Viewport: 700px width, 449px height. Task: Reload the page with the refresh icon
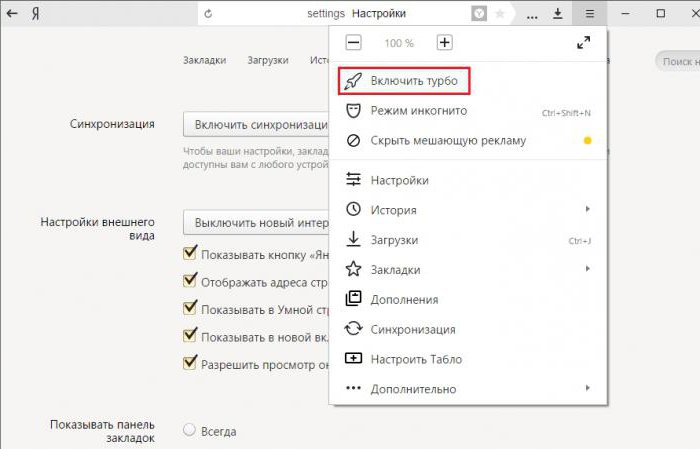(208, 14)
